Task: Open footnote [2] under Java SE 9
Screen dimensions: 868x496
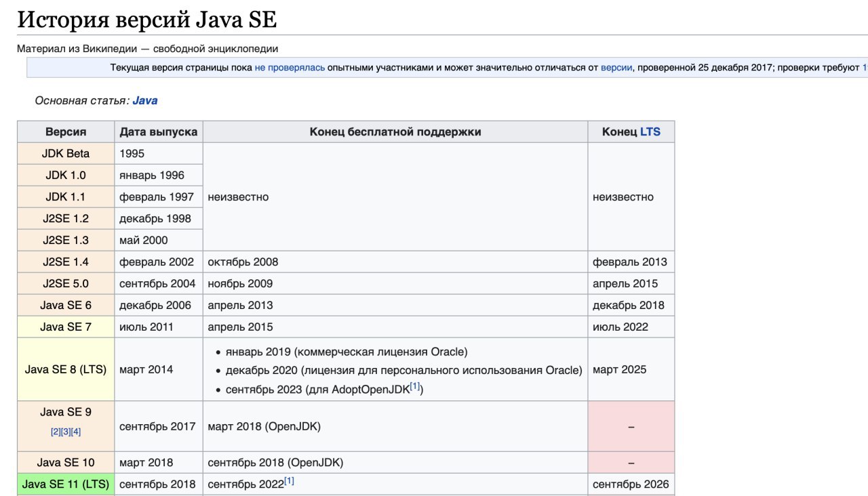Action: 56,432
